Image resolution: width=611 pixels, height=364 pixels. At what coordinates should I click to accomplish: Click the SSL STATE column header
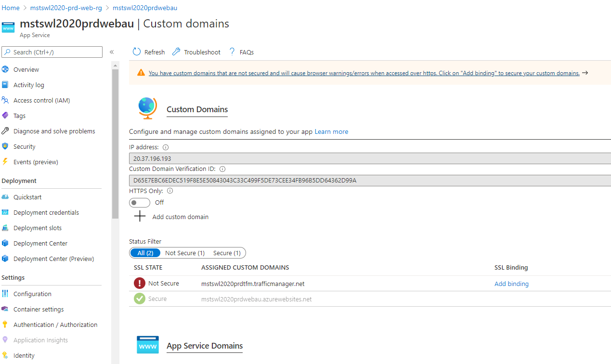click(148, 268)
